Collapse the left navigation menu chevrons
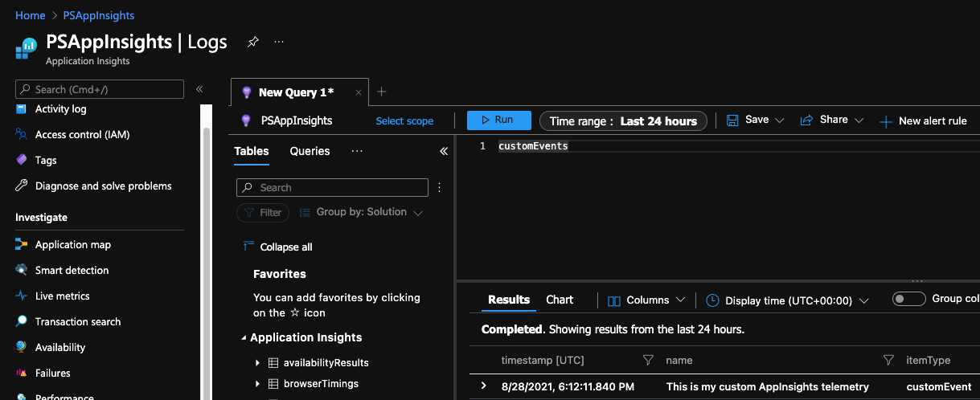This screenshot has height=400, width=980. pyautogui.click(x=199, y=89)
